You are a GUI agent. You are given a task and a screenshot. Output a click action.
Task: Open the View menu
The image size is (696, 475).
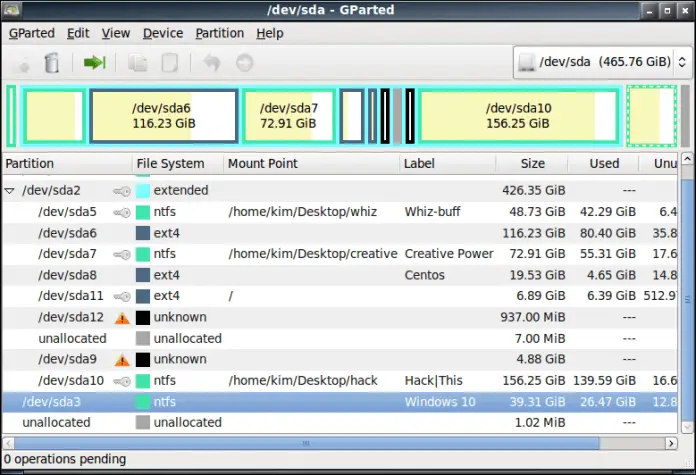116,33
